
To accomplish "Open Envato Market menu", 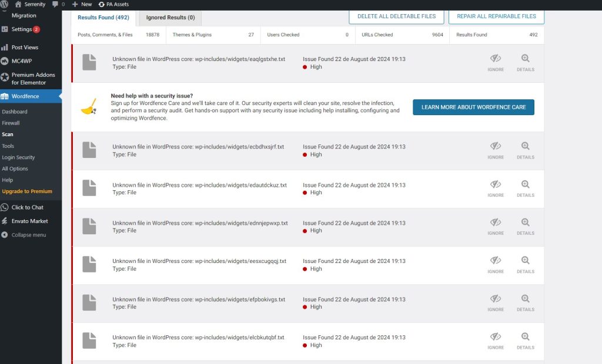I will click(29, 221).
